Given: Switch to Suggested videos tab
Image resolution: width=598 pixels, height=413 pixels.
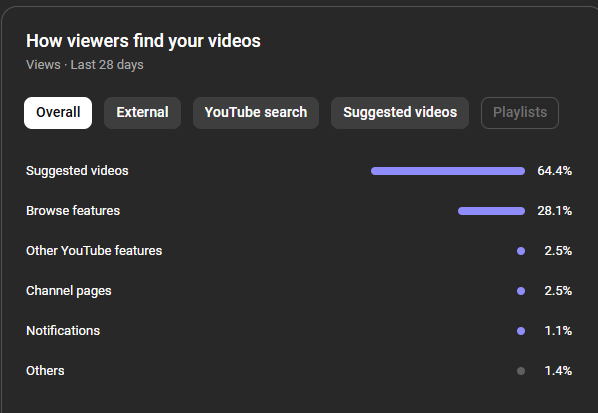Looking at the screenshot, I should pyautogui.click(x=400, y=113).
